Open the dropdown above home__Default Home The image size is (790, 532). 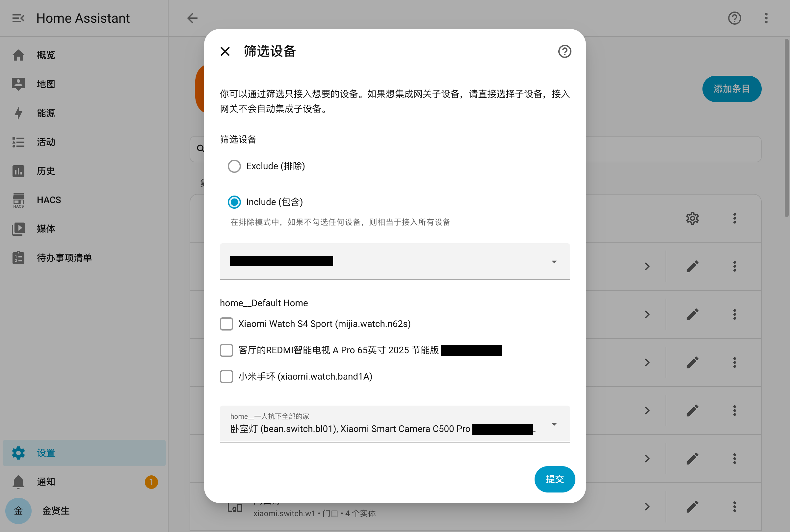(x=395, y=262)
